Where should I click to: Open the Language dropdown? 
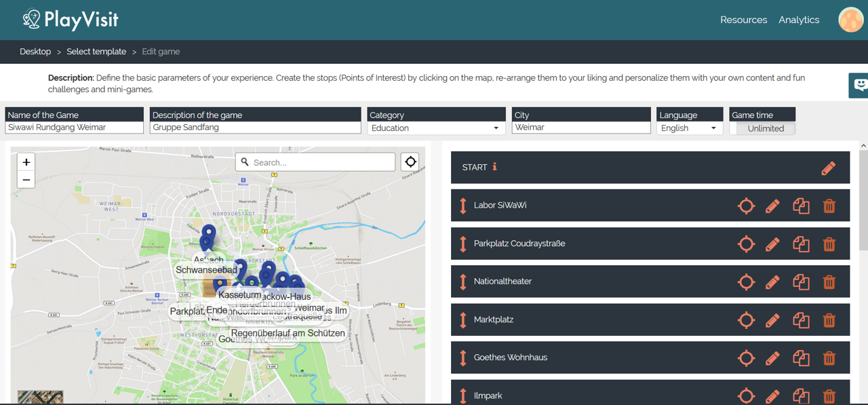tap(689, 128)
